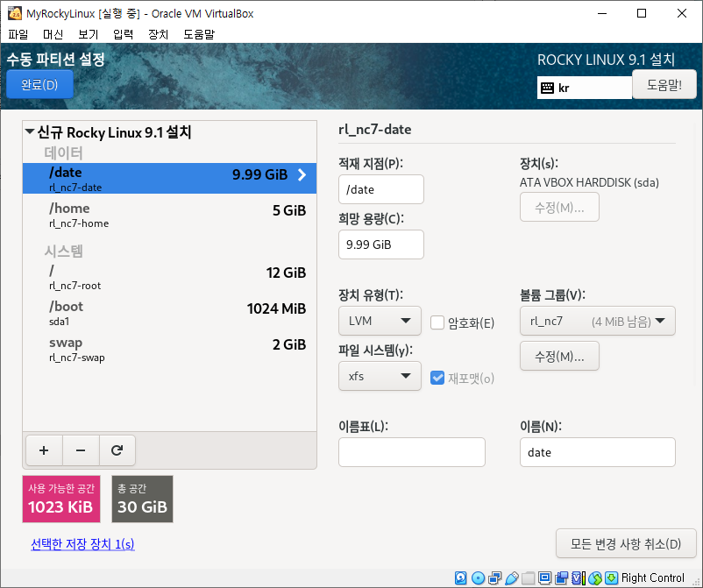
Task: Click the hard disk activity status icon
Action: pos(460,578)
